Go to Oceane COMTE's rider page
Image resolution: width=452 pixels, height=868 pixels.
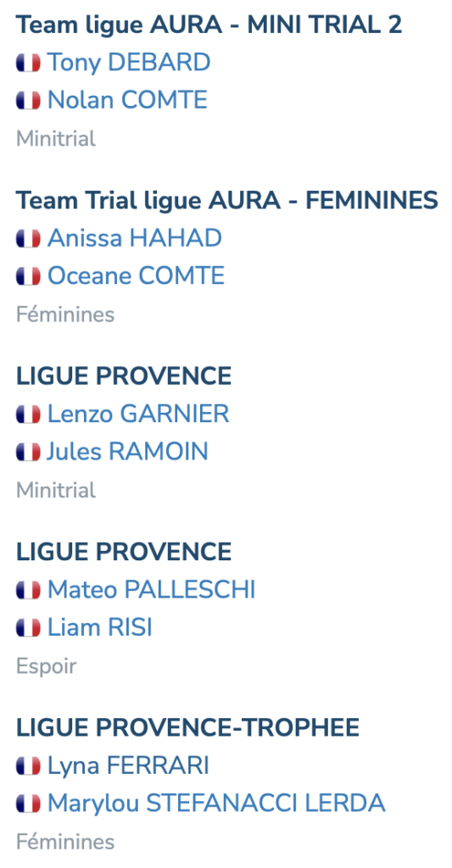point(137,276)
